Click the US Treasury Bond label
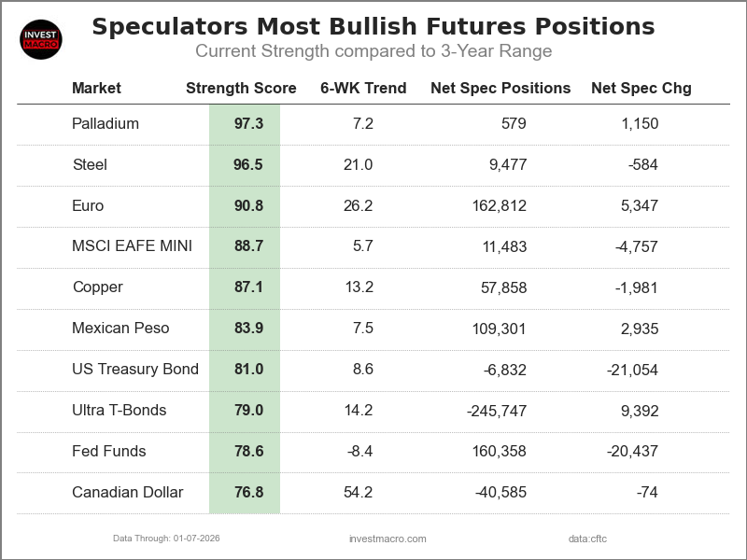 135,370
